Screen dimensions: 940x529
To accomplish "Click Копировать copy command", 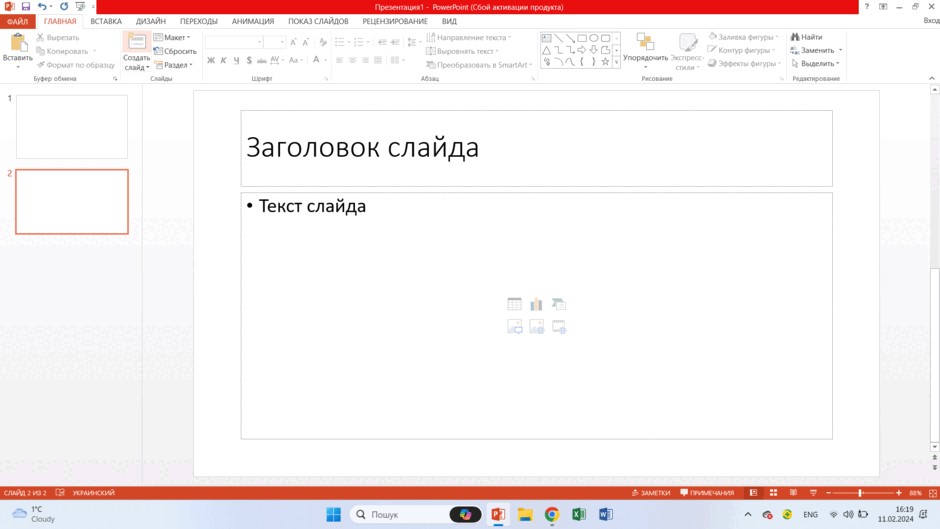I will pos(62,51).
